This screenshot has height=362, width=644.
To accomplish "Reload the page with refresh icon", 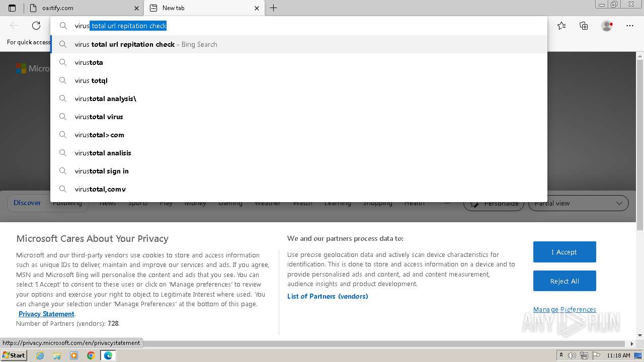I will (x=36, y=26).
